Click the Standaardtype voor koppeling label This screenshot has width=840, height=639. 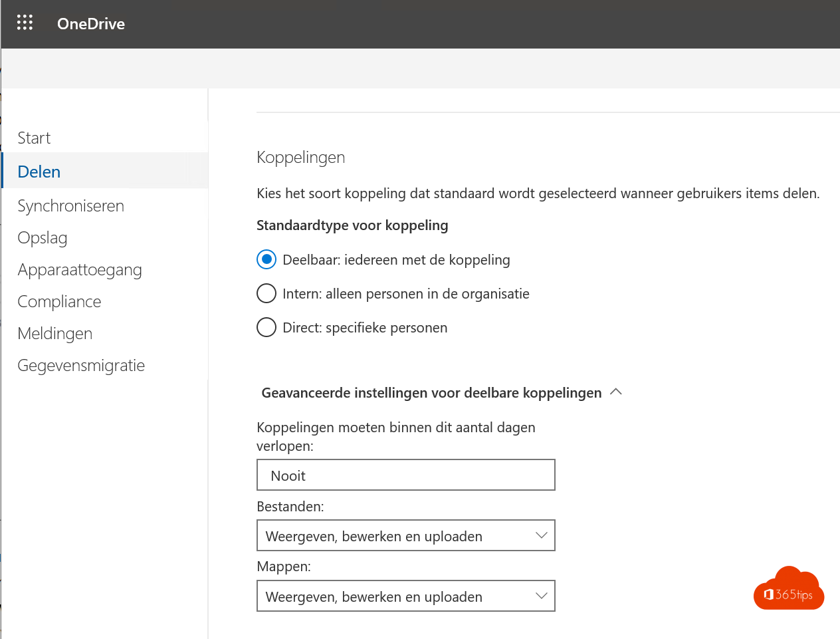click(352, 225)
